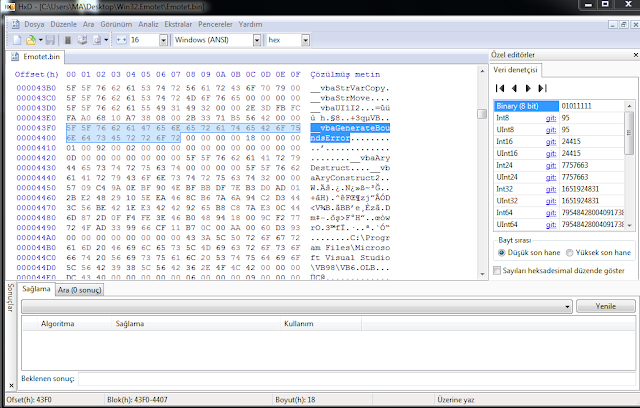
Task: Expand the disk image arrow menu
Action: point(106,40)
